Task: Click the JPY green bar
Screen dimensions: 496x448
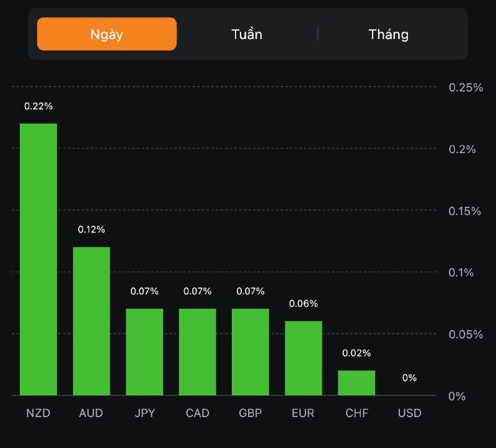Action: (144, 351)
